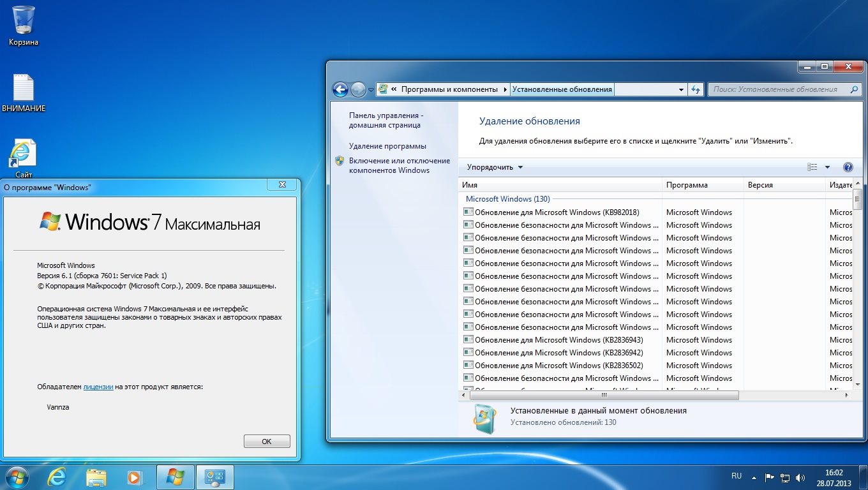The width and height of the screenshot is (868, 490).
Task: Click the vertical scrollbar up arrow in updates list
Action: (857, 184)
